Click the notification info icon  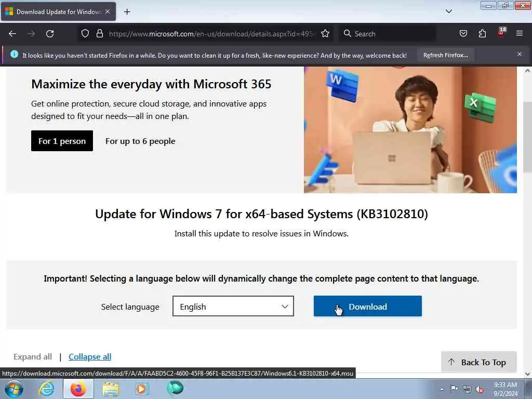click(14, 54)
